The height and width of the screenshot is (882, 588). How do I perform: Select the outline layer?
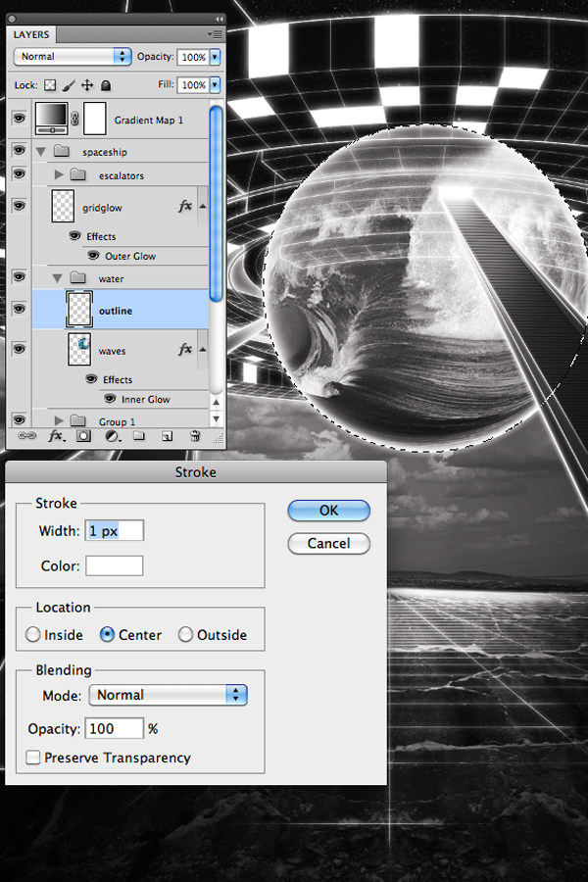coord(121,310)
